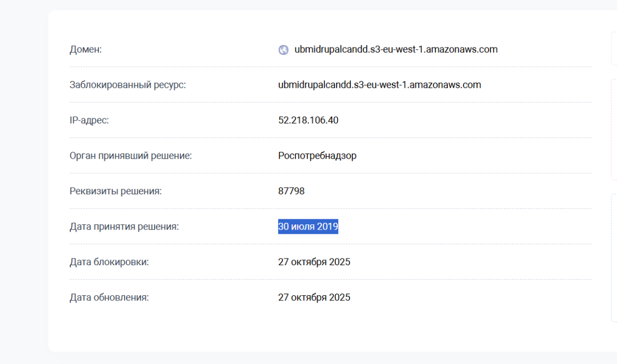Click the 'Орган принявший решение:' label
This screenshot has width=617, height=364.
(131, 156)
